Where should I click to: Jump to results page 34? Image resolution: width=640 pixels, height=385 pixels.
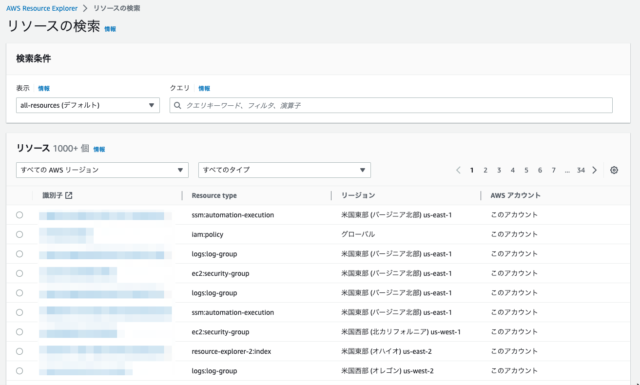pos(581,170)
